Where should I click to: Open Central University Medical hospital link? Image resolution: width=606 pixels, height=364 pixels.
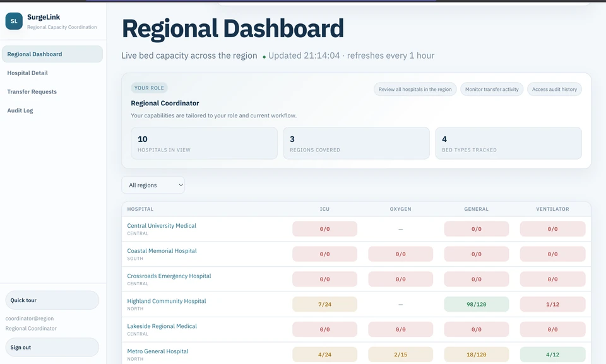162,226
